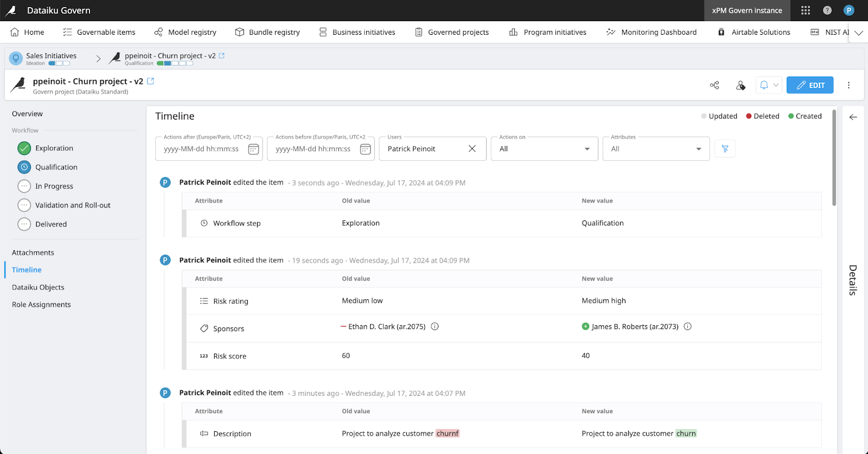Viewport: 868px width, 454px height.
Task: Expand the notification dropdown chevron
Action: click(776, 85)
